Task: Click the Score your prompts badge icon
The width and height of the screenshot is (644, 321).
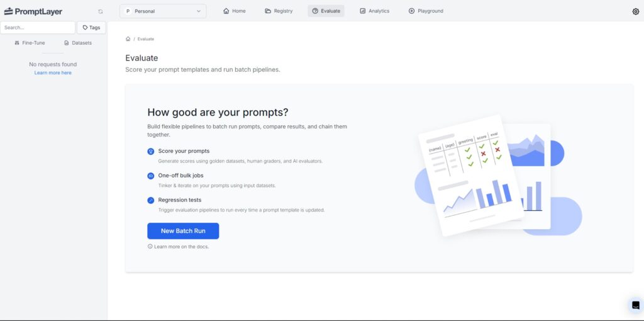Action: pos(151,151)
